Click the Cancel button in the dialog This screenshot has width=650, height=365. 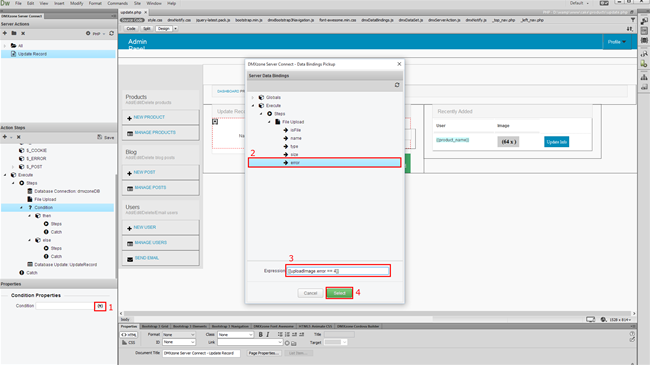[x=310, y=293]
